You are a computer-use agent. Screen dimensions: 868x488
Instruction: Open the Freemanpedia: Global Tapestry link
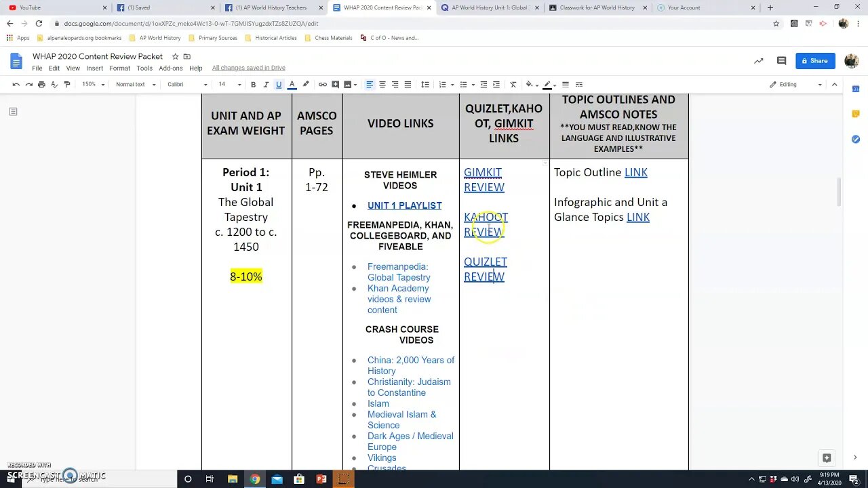click(399, 272)
